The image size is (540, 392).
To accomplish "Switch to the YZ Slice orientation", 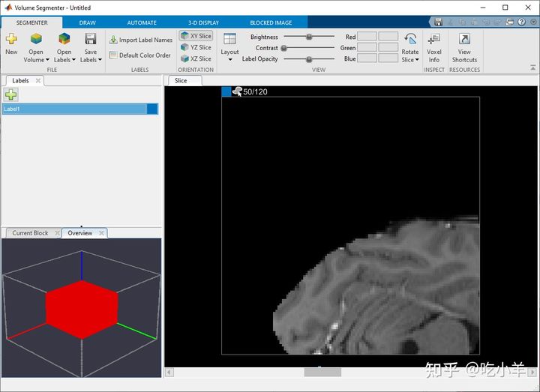I will click(196, 47).
